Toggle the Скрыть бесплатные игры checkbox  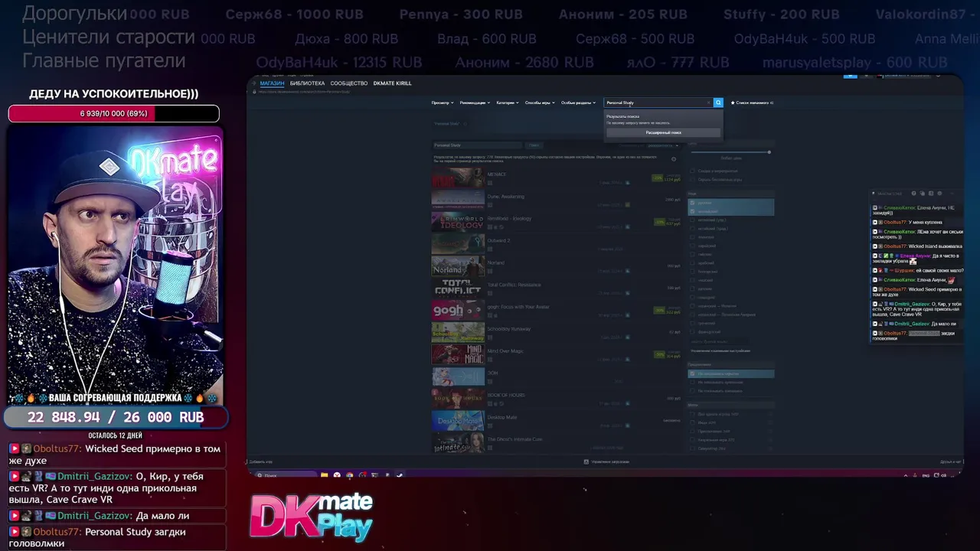(692, 180)
